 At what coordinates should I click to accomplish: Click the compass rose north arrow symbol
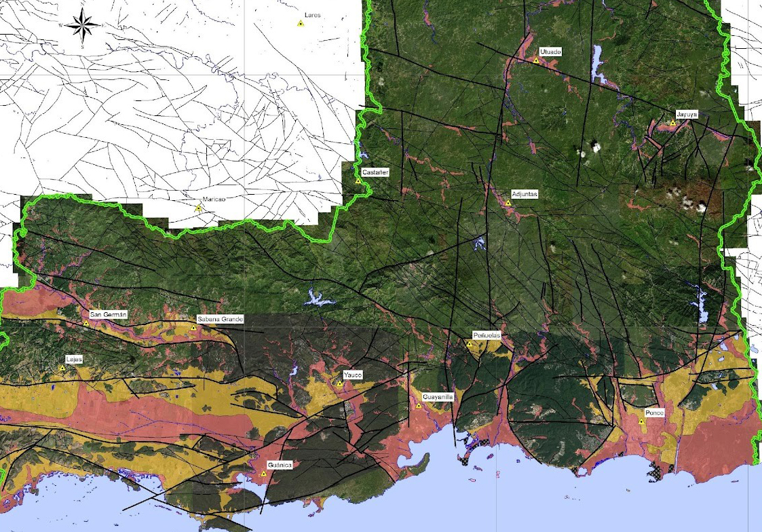[x=82, y=26]
